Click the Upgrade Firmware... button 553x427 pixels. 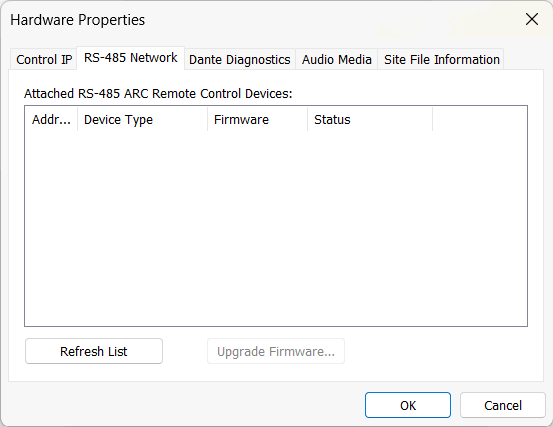click(276, 351)
